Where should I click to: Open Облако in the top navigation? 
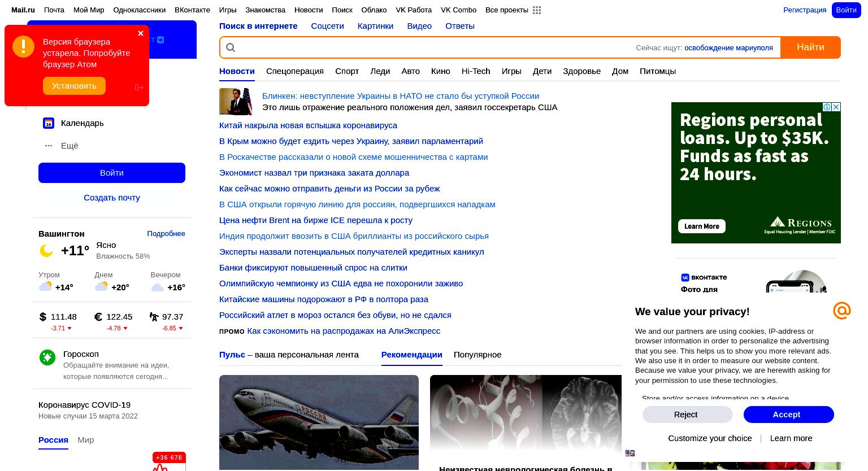(374, 10)
